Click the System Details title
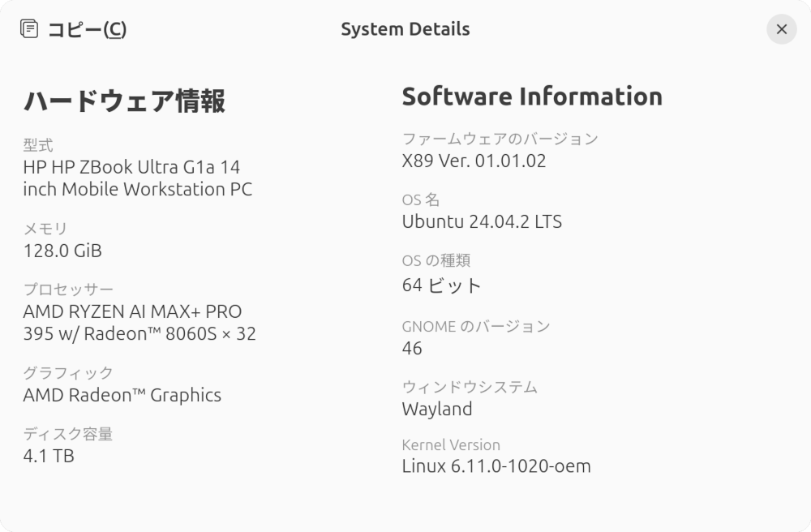This screenshot has width=811, height=532. click(405, 29)
